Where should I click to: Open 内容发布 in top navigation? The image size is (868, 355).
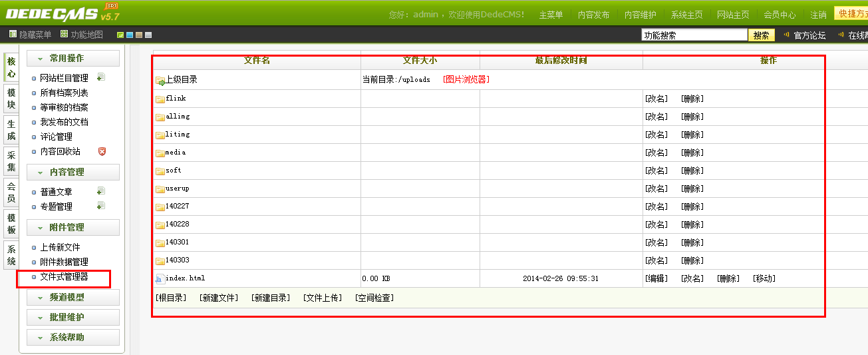[x=593, y=15]
